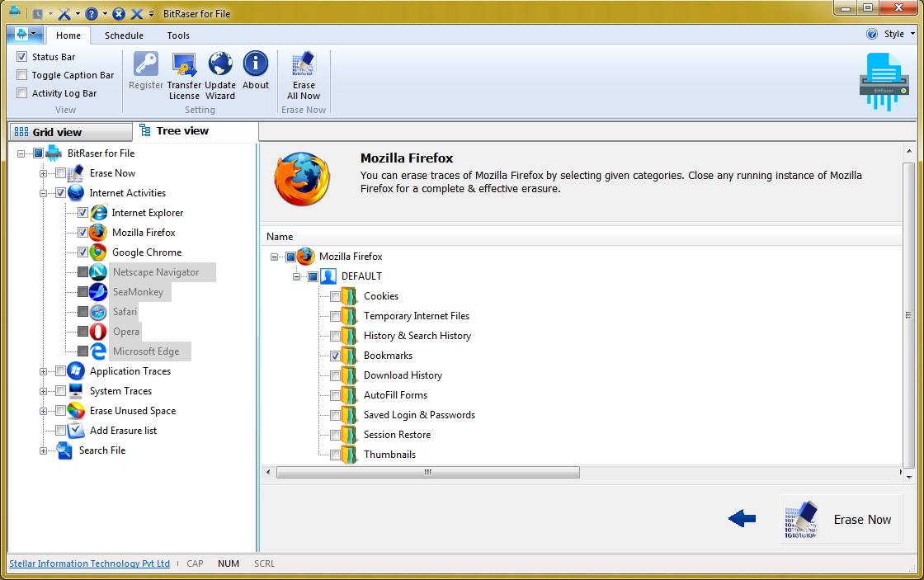Collapse the BitRaser for File root node
The height and width of the screenshot is (580, 924).
21,153
